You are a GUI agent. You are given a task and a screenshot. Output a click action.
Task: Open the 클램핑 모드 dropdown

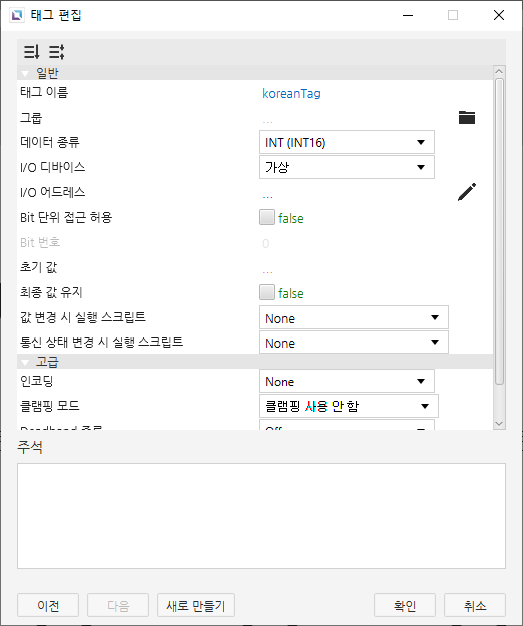[x=349, y=406]
